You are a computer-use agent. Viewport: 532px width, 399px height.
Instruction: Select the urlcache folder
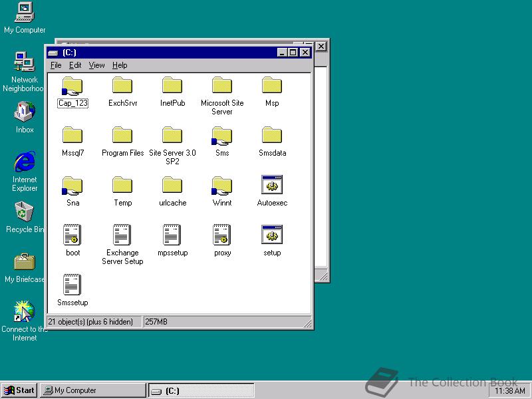tap(172, 192)
